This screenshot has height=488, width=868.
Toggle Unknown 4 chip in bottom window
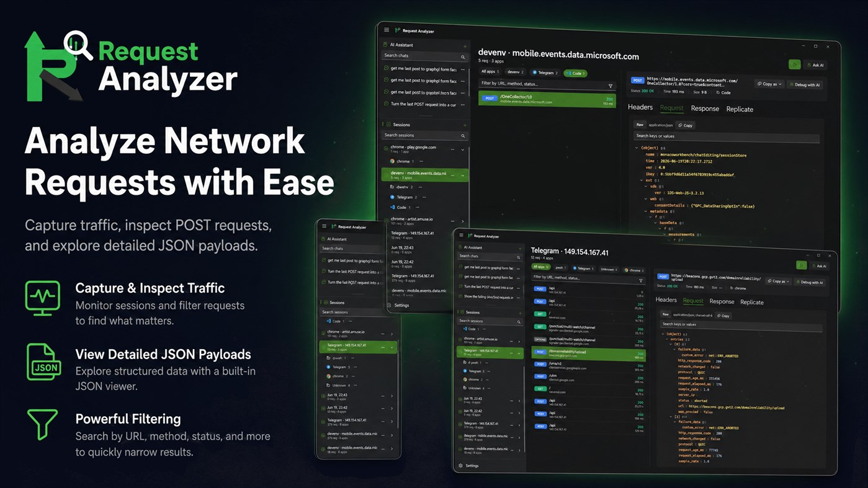coord(609,269)
